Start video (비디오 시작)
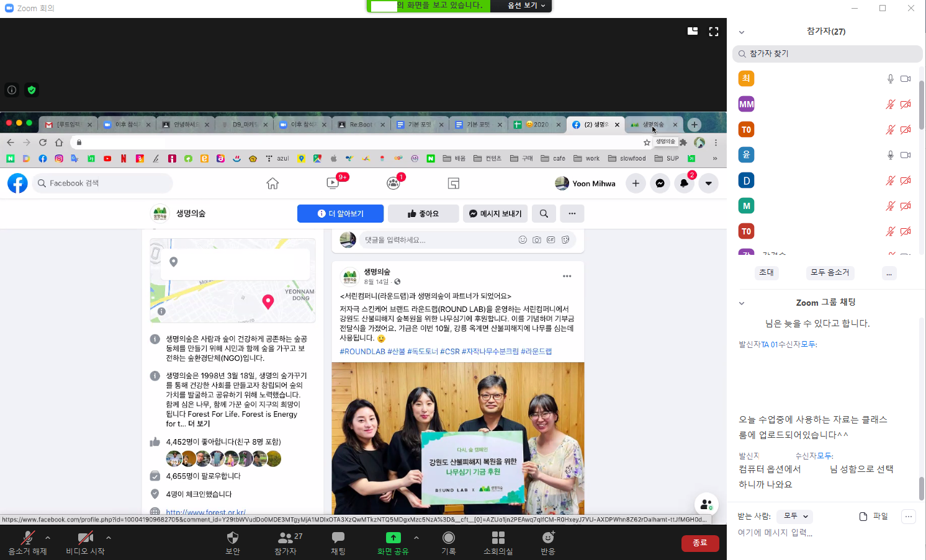926x560 pixels. (85, 538)
